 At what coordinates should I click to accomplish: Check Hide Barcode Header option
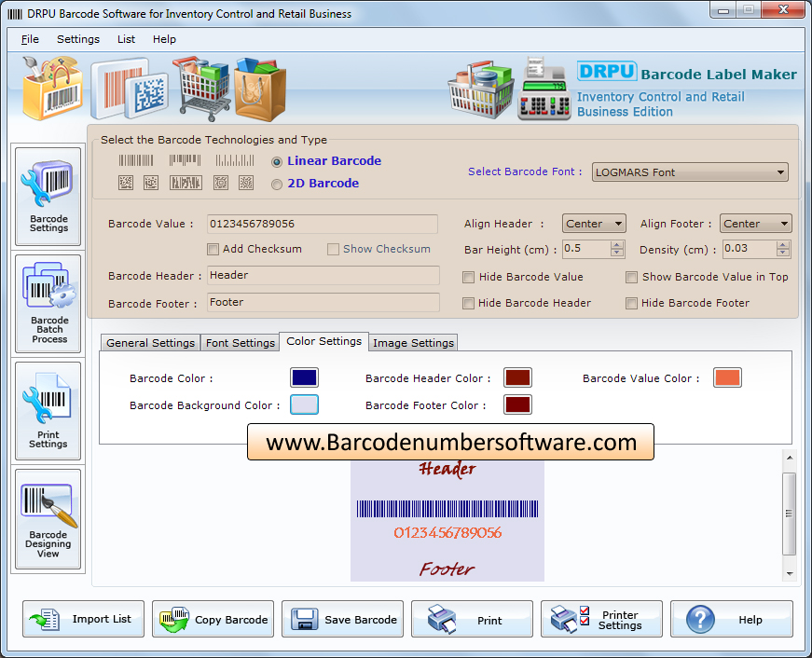click(469, 303)
